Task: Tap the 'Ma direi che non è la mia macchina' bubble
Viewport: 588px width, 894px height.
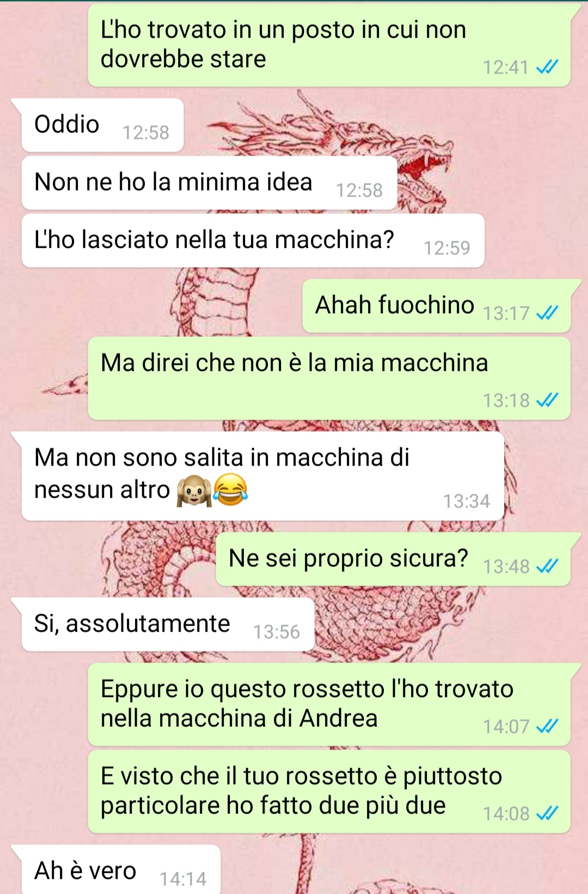Action: click(329, 378)
